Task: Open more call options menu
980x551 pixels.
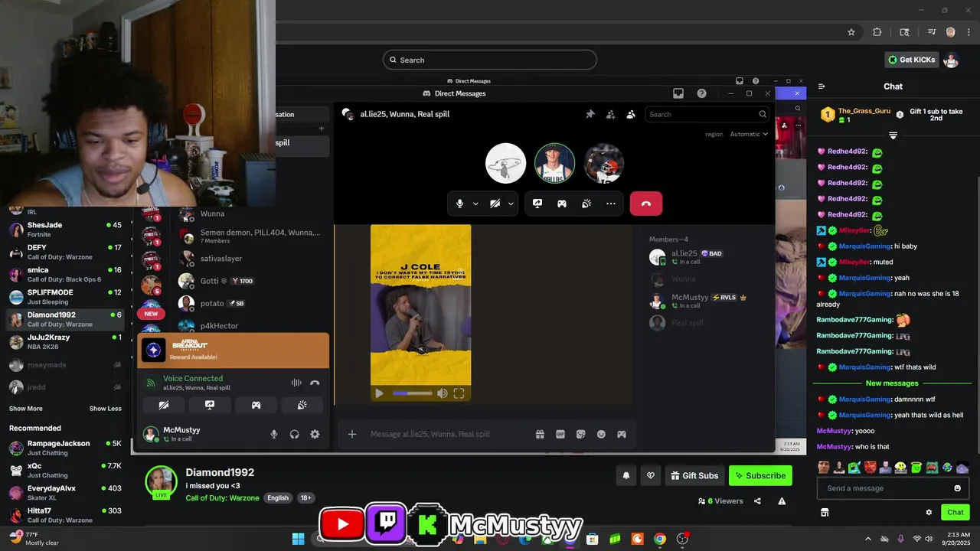Action: click(611, 204)
